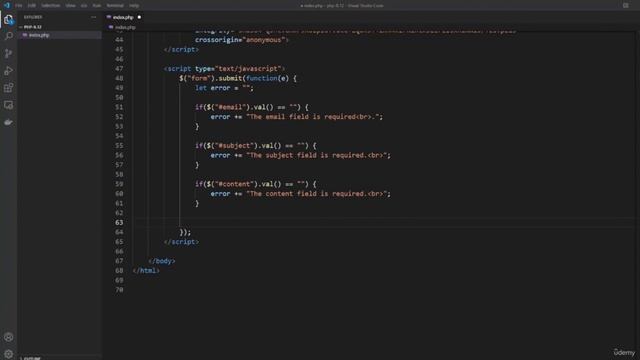Open the Selection menu

pos(51,6)
